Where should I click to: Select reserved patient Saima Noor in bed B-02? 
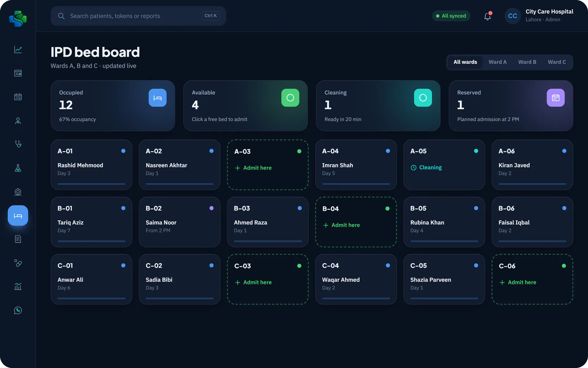[x=180, y=222]
